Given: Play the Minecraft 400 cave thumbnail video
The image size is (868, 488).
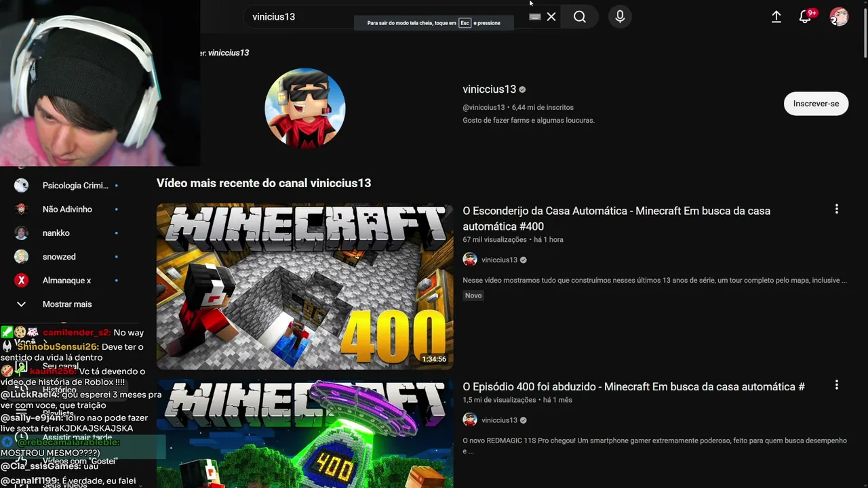Looking at the screenshot, I should (304, 286).
